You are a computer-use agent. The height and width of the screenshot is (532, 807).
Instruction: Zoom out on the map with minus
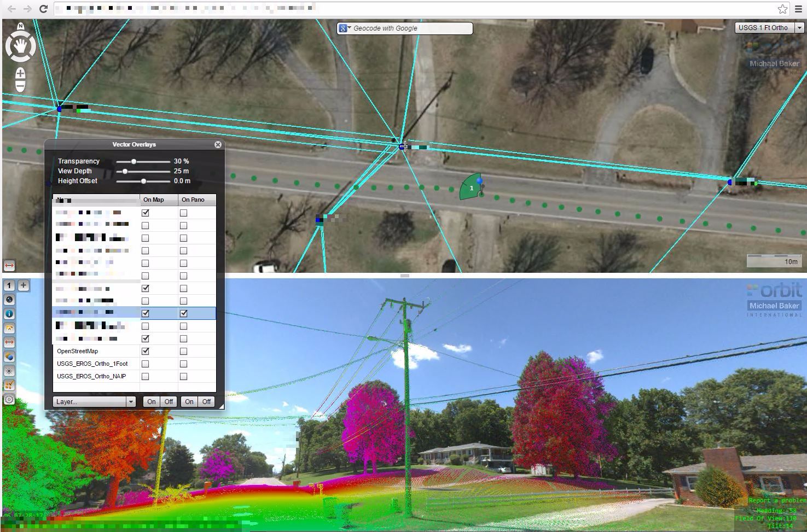[x=20, y=86]
